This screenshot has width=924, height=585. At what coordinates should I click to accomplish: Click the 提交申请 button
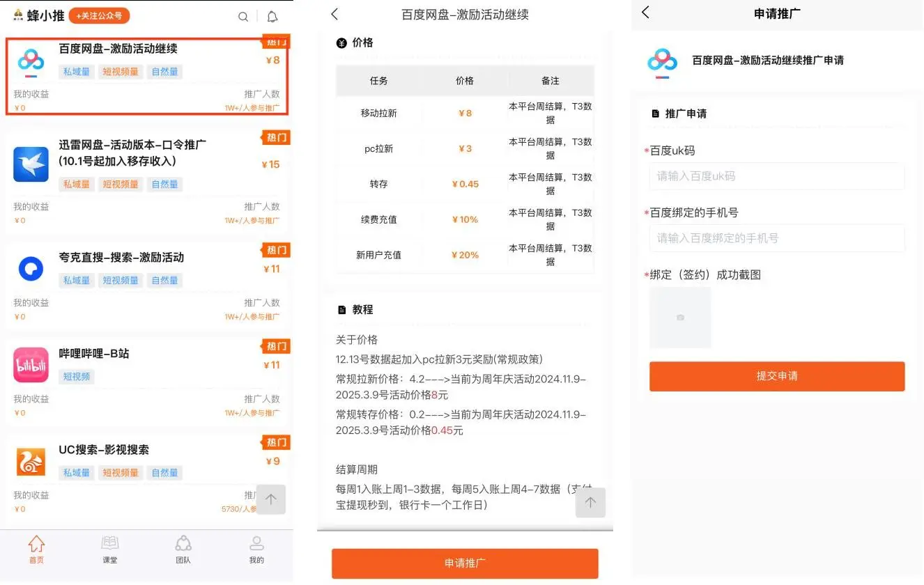point(777,376)
